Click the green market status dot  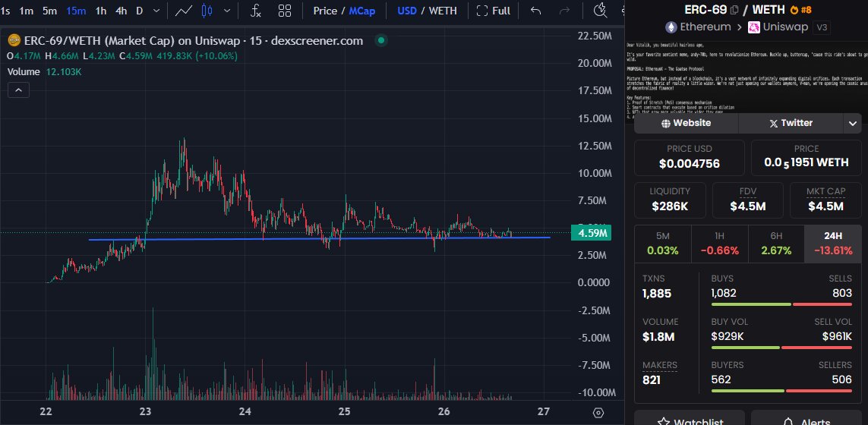tap(381, 40)
